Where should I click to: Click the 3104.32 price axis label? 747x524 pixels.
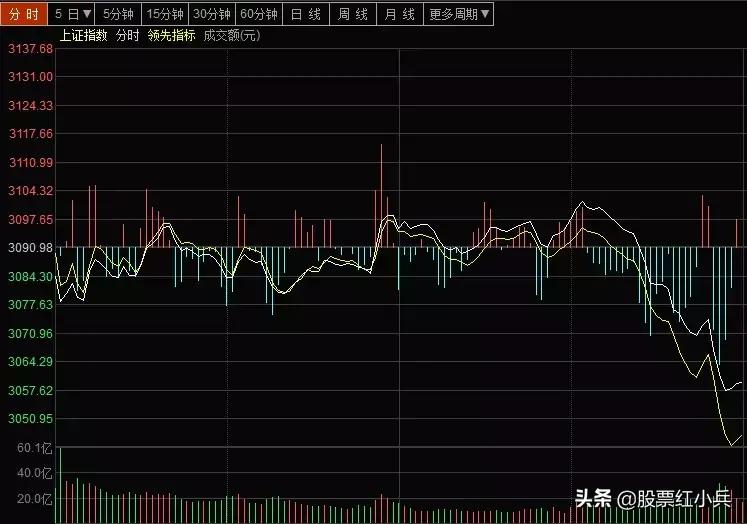pyautogui.click(x=30, y=191)
